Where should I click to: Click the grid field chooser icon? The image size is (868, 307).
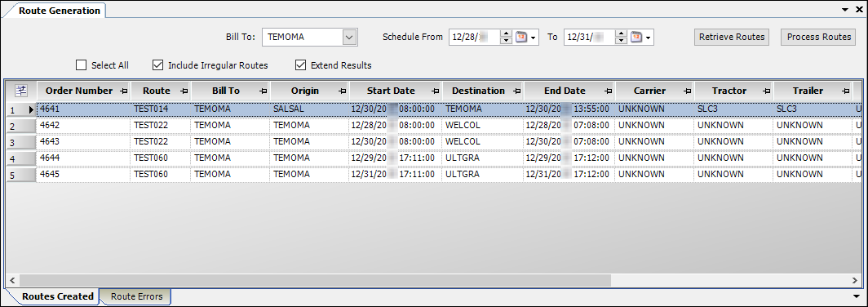coord(21,91)
